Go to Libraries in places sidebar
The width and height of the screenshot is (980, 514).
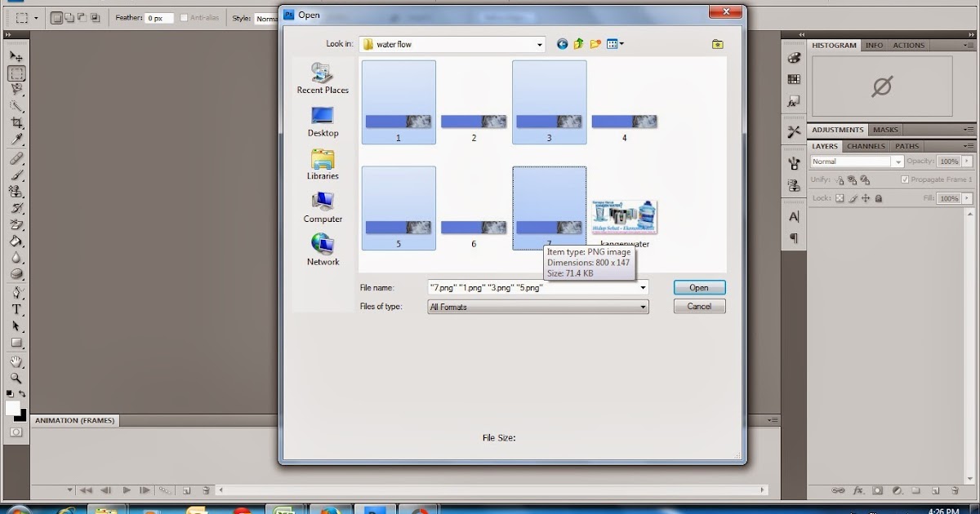pos(323,165)
